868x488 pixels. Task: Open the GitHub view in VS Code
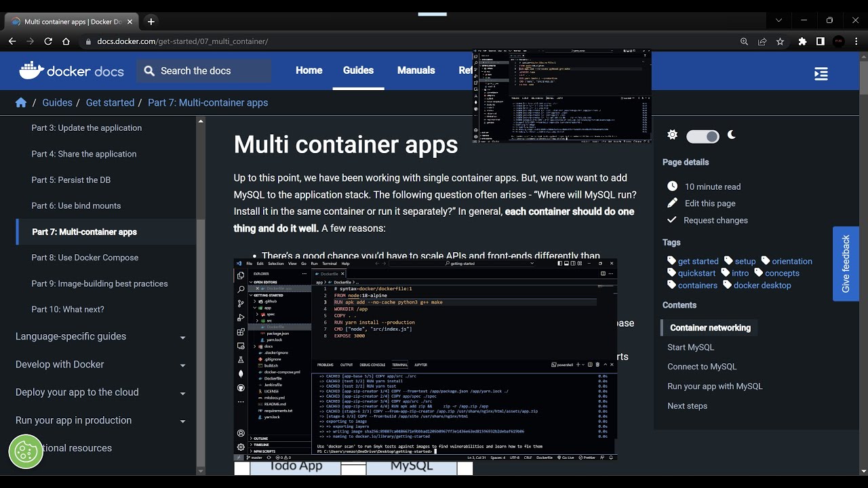click(x=241, y=388)
